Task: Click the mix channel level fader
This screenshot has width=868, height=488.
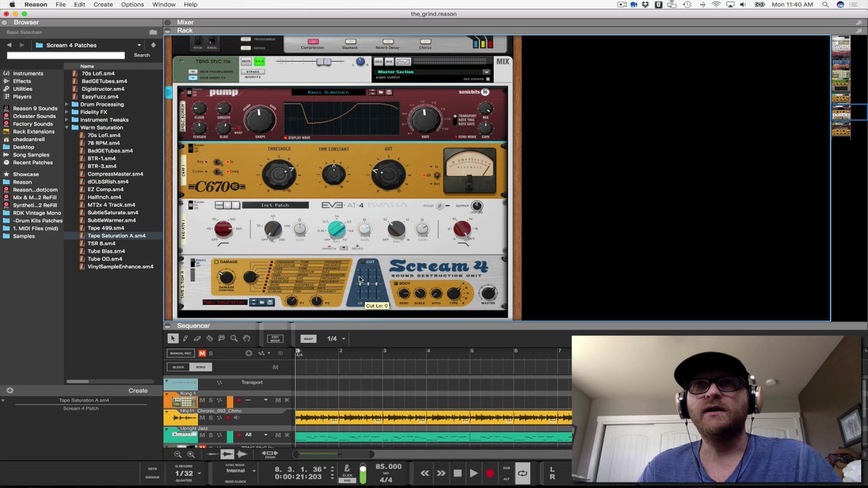Action: tap(324, 62)
